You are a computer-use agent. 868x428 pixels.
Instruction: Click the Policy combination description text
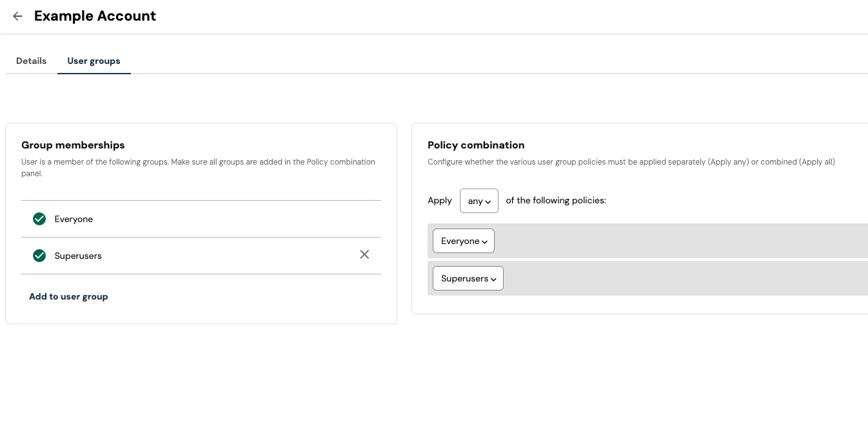(x=631, y=162)
